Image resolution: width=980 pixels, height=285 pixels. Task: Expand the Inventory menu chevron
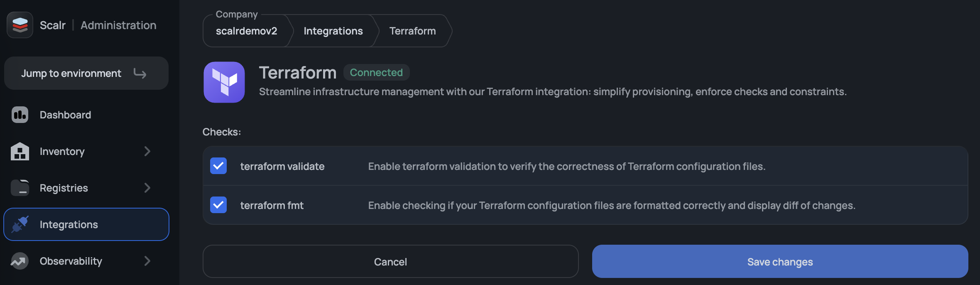[147, 152]
